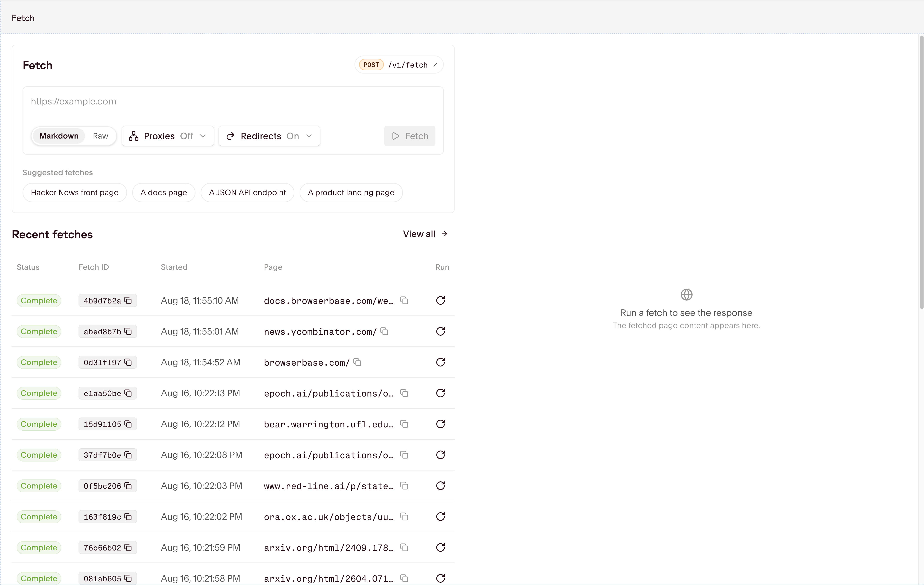This screenshot has width=924, height=585.
Task: Rerun fetch e1aa50be
Action: click(x=441, y=393)
